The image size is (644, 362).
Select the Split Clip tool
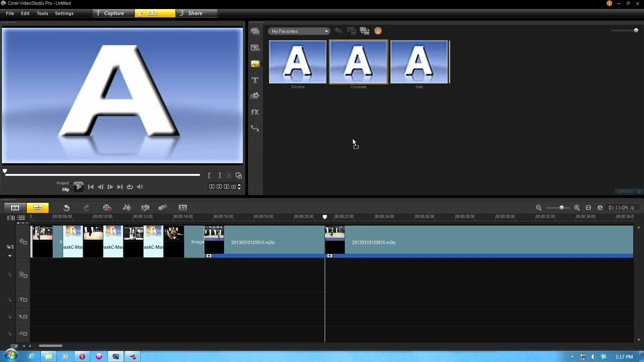point(229,176)
